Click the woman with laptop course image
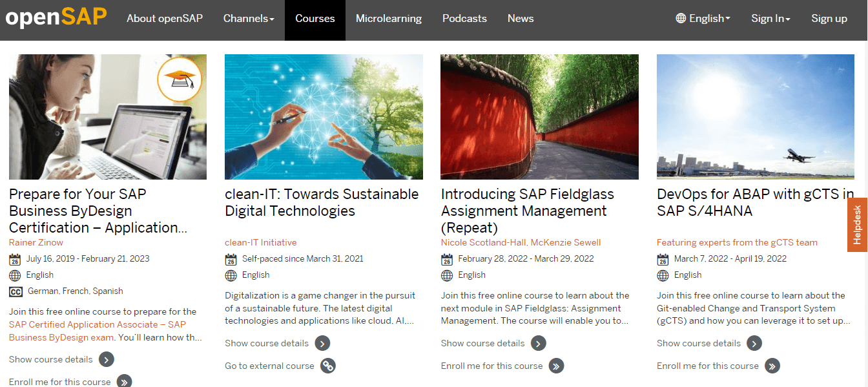Viewport: 868px width, 387px height. (108, 117)
